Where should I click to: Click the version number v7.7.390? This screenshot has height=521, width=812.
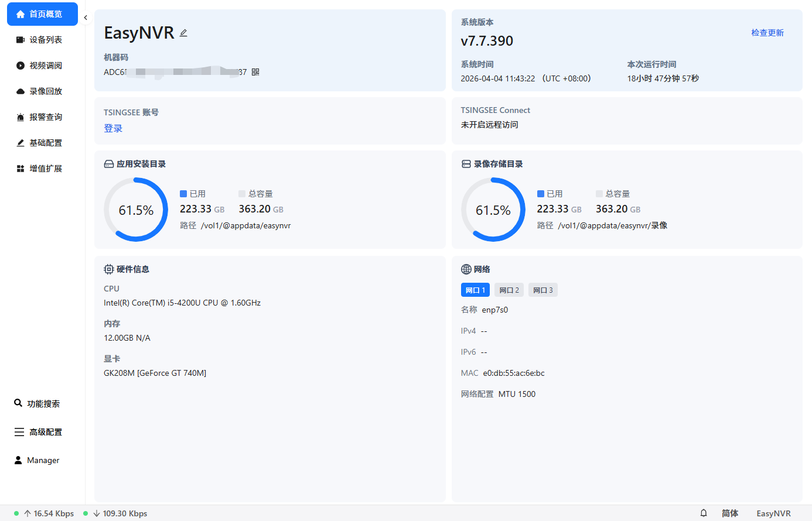pyautogui.click(x=487, y=41)
